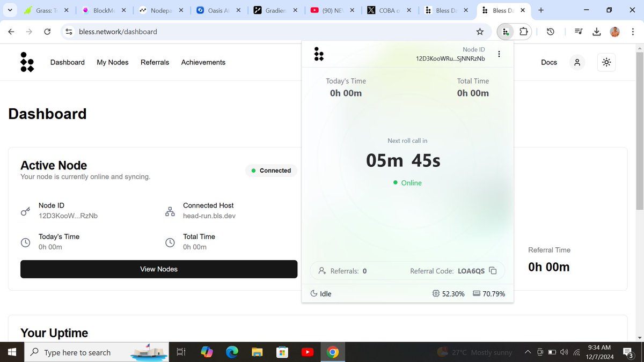Screen dimensions: 644x362
Task: Open the Docs link
Action: click(548, 62)
